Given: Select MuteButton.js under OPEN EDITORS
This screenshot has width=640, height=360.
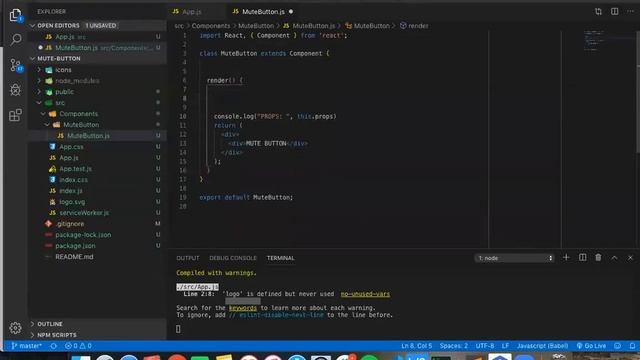Looking at the screenshot, I should [97, 48].
